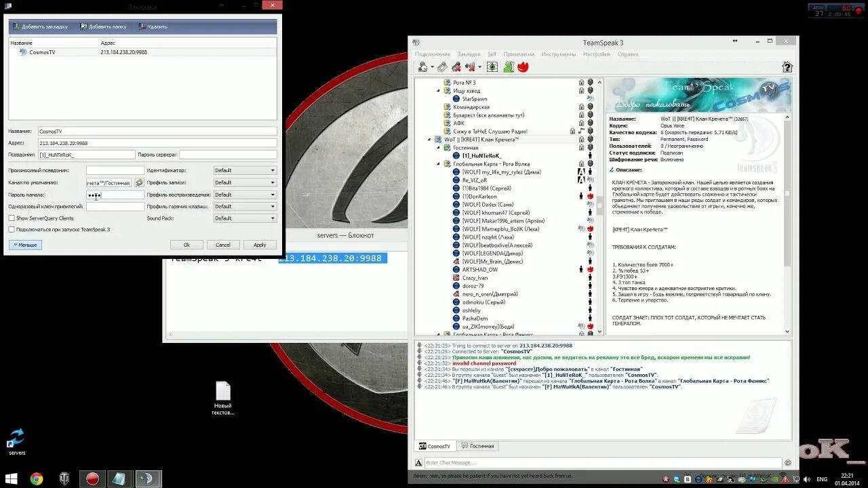Screen dimensions: 868x488
Task: Select the Командирская channel
Action: pos(471,107)
